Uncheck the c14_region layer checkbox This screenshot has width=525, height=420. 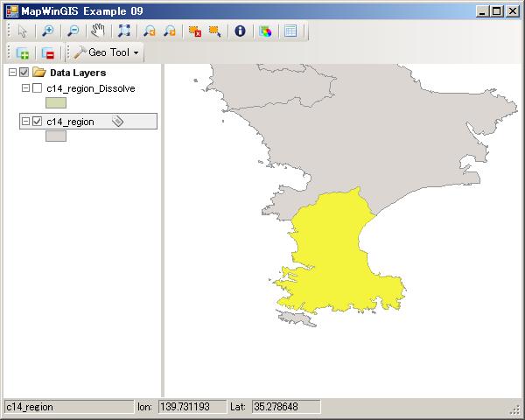tap(37, 122)
